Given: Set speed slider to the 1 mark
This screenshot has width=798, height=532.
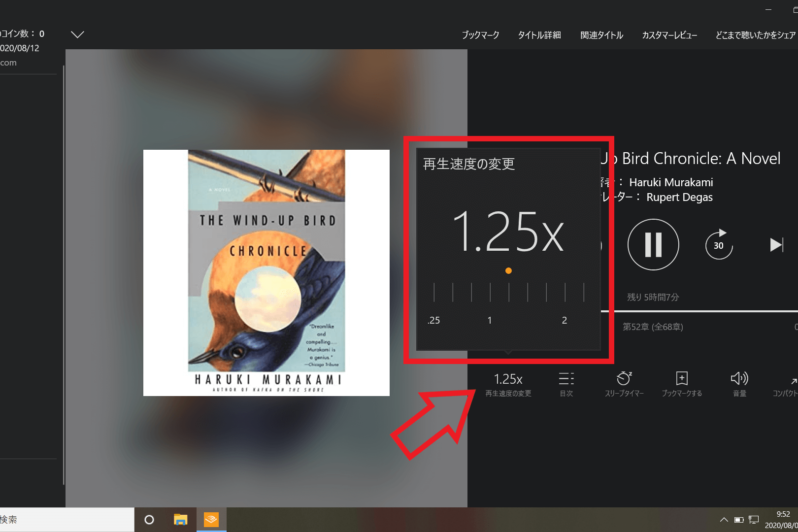Looking at the screenshot, I should (x=490, y=292).
